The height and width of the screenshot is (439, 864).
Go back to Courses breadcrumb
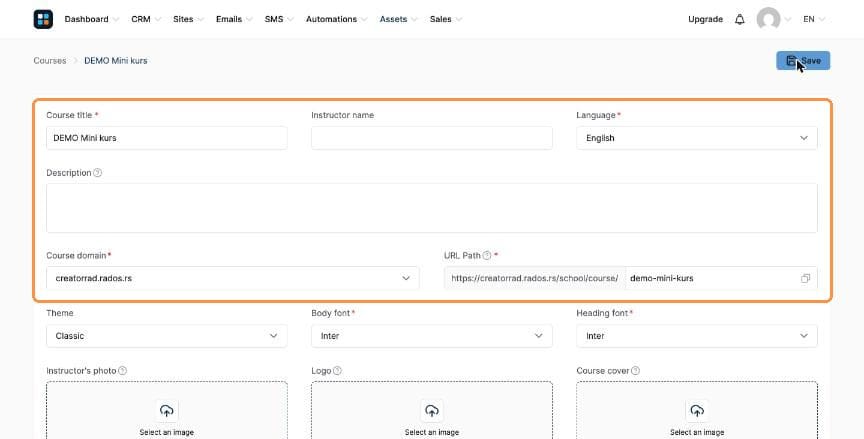50,61
